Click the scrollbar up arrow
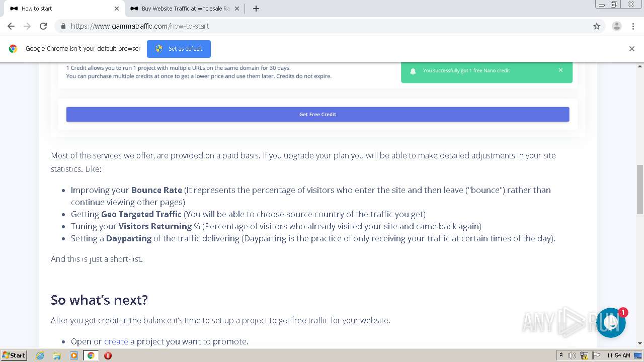 pyautogui.click(x=640, y=66)
